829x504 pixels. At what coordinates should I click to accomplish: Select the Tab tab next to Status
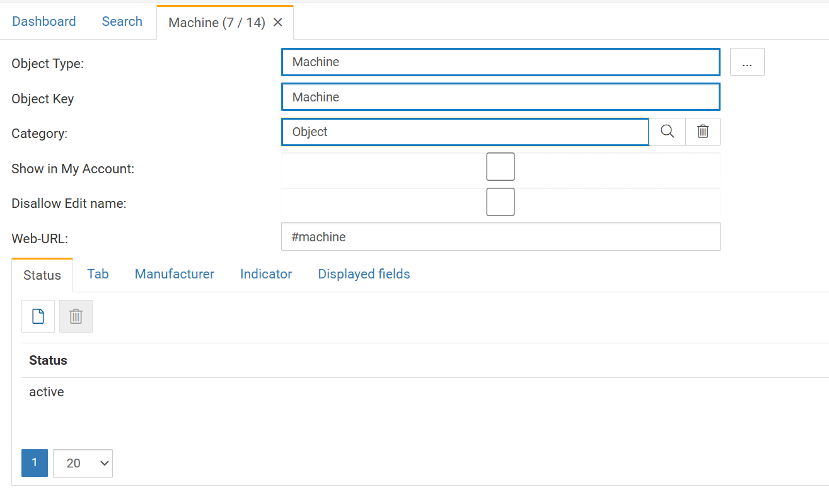point(98,274)
